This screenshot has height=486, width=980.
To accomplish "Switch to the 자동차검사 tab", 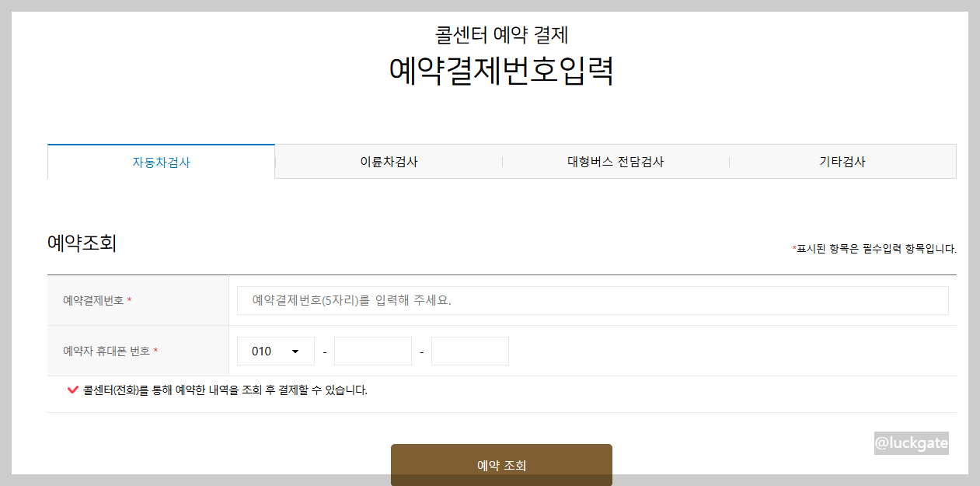I will [x=161, y=162].
